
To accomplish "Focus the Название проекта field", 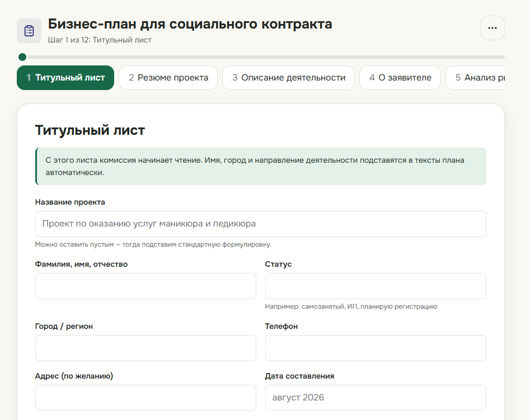I will coord(261,224).
